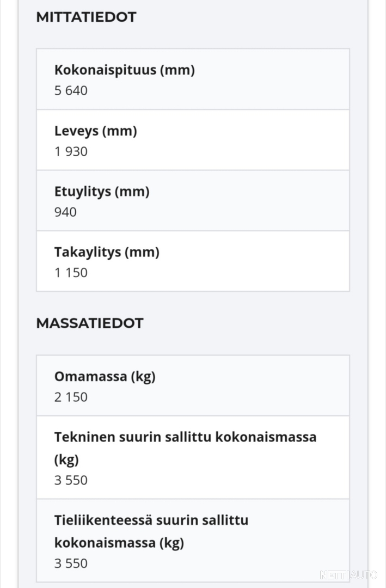Viewport: 386px width, 588px height.
Task: Select the Kokonaispituus (mm) row
Action: (193, 79)
